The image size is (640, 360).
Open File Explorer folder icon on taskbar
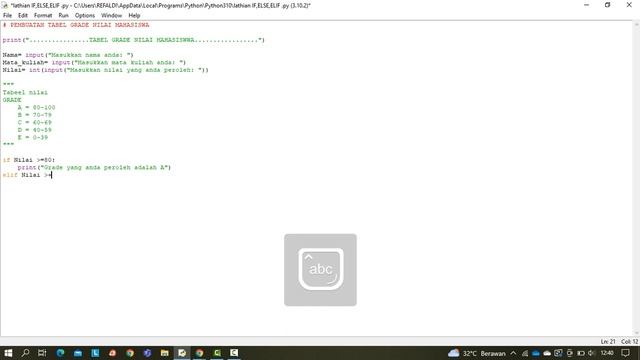(x=164, y=353)
